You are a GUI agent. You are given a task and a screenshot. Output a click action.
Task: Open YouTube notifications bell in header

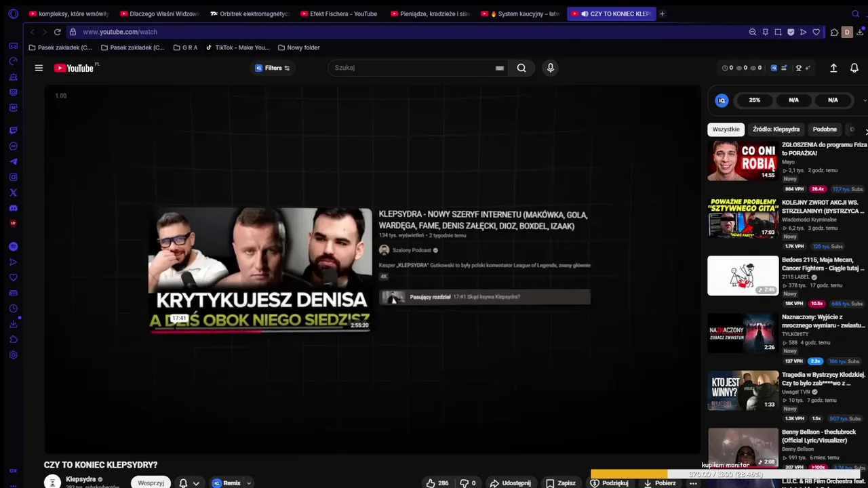point(854,68)
